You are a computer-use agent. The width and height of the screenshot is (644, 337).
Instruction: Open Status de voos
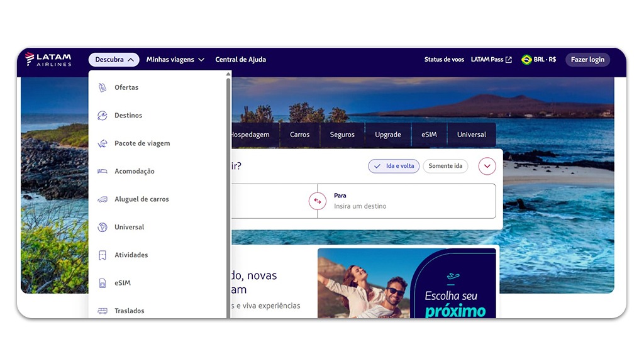tap(444, 60)
